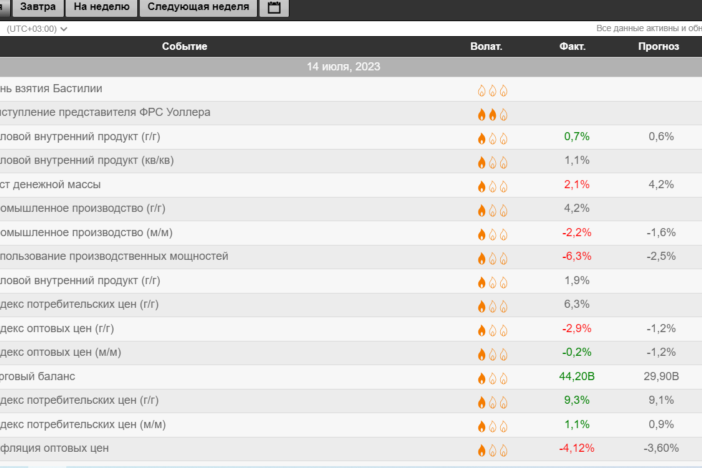Click volatility flames in the 1,1% м/м цен row
The image size is (702, 468).
[492, 427]
